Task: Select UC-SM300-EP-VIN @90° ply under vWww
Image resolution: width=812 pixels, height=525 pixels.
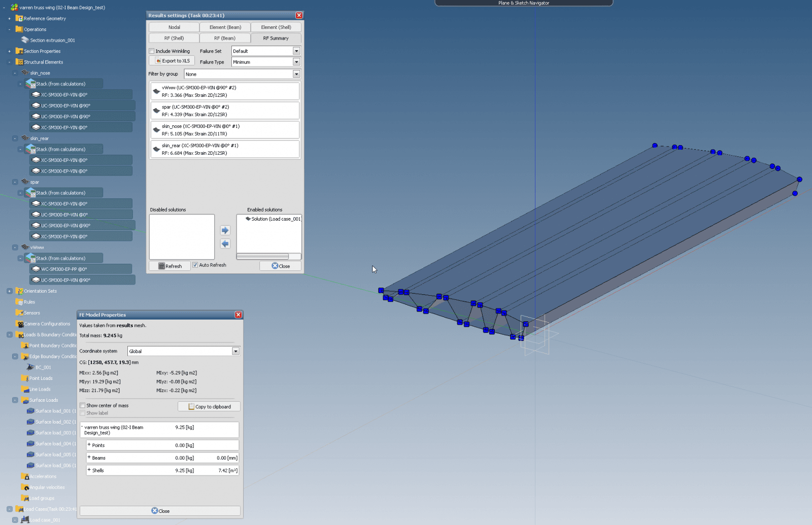Action: point(82,280)
